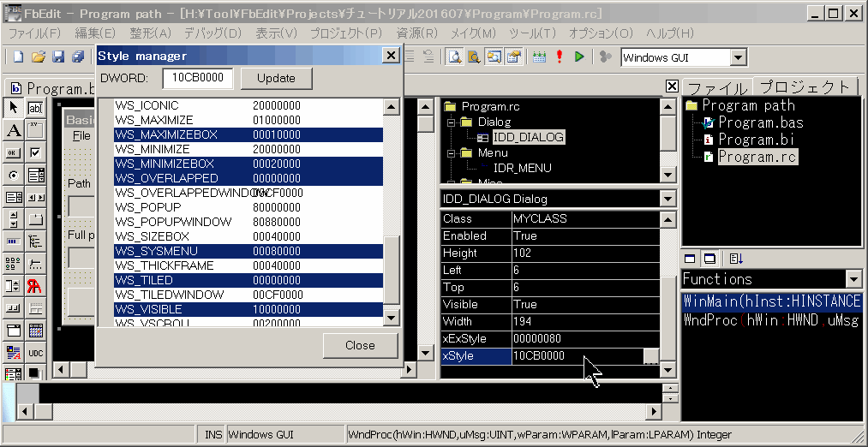Click the sort list icon above Functions

736,259
